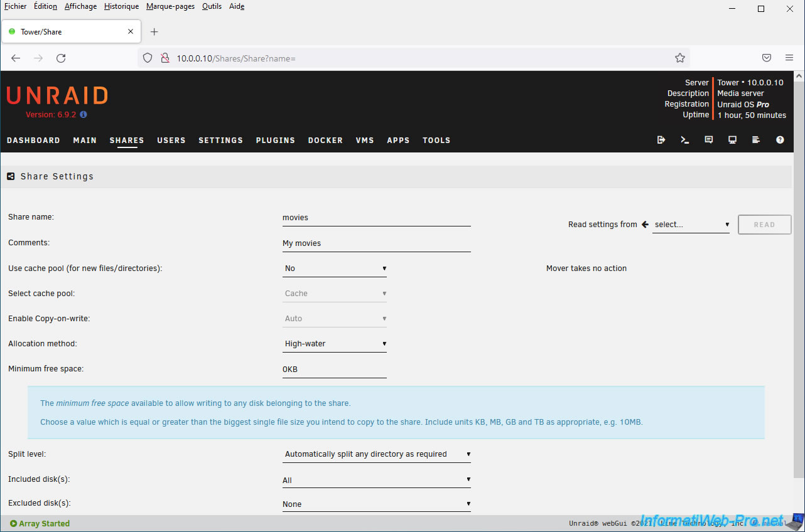The image size is (805, 532).
Task: Click the version info icon
Action: coord(84,115)
